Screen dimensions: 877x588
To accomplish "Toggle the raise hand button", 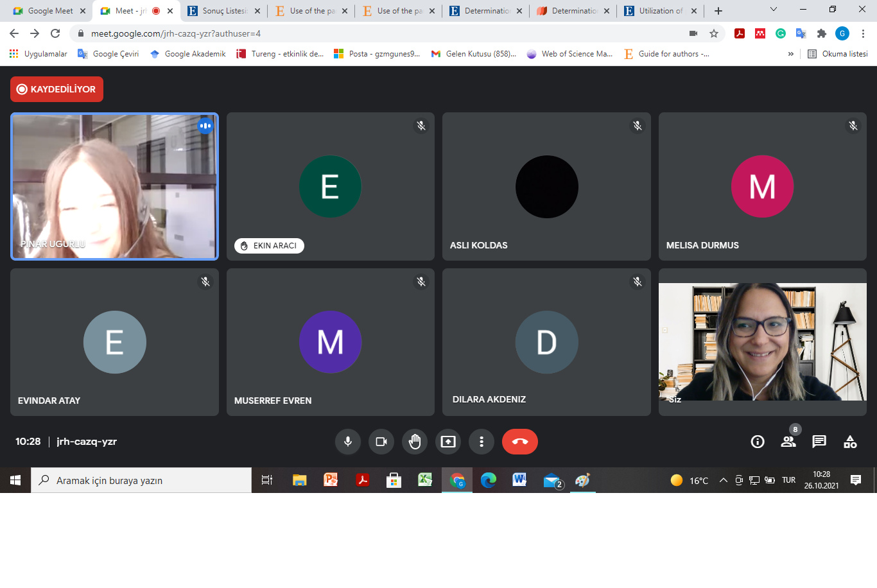I will [415, 442].
